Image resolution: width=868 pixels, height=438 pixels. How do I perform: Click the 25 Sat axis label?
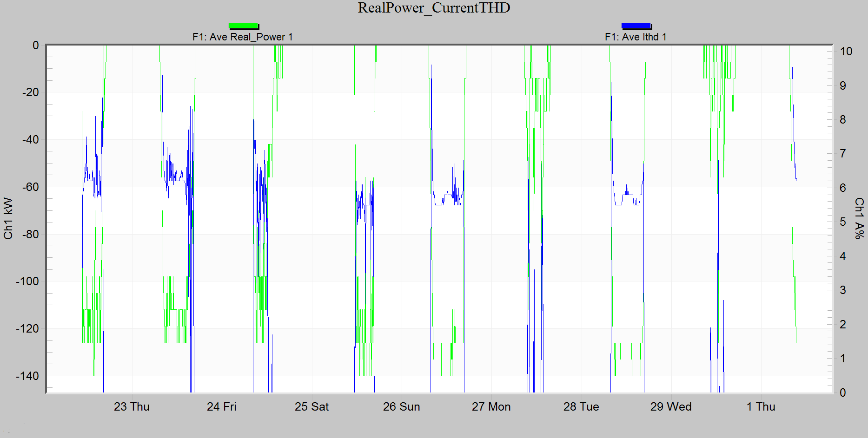pos(312,407)
